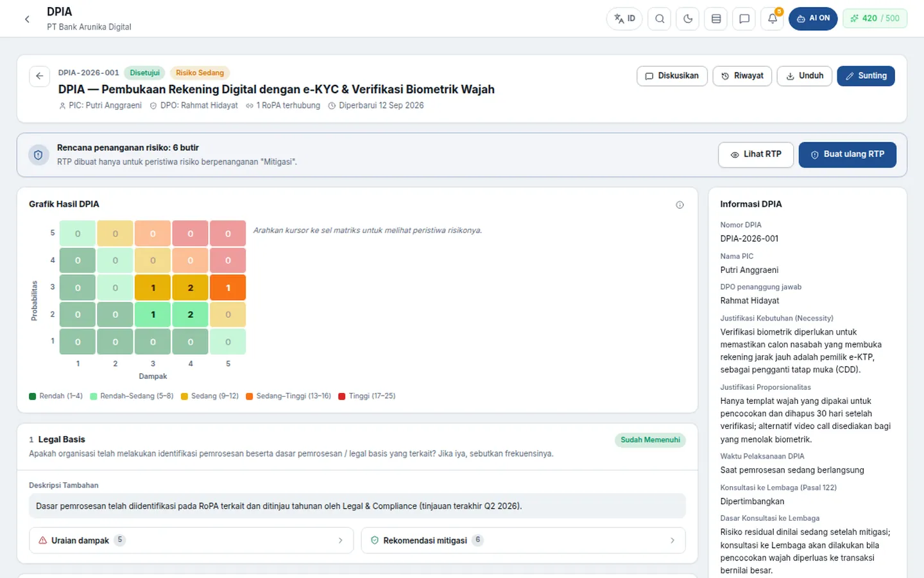This screenshot has height=578, width=924.
Task: Select matrix cell probability 4 impact 5
Action: pos(228,261)
